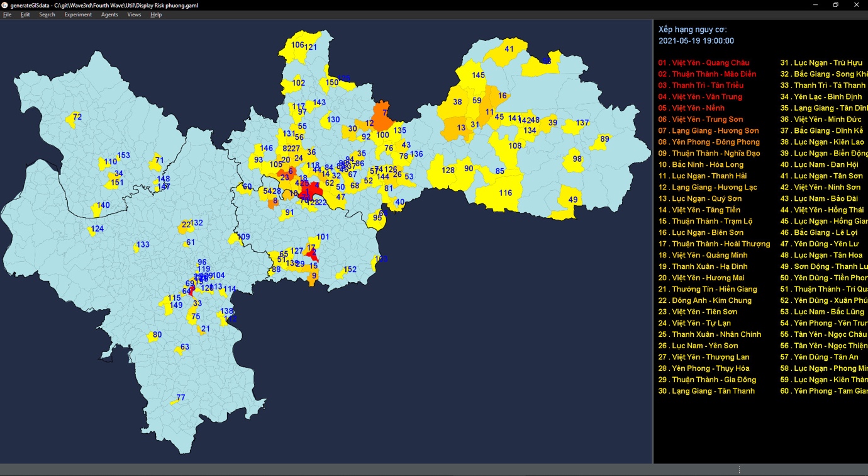Click the yellow map region labeled 49
This screenshot has height=476, width=868.
pyautogui.click(x=571, y=200)
